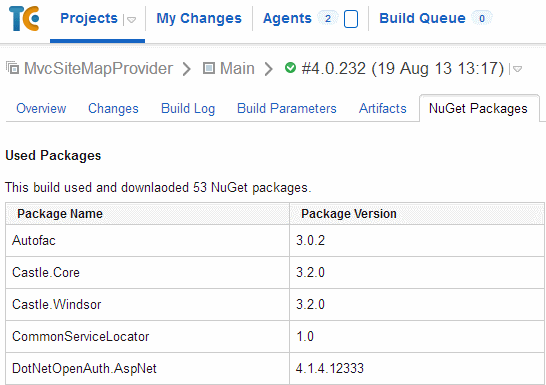Click the MvcSiteMapProvider project icon

(13, 68)
